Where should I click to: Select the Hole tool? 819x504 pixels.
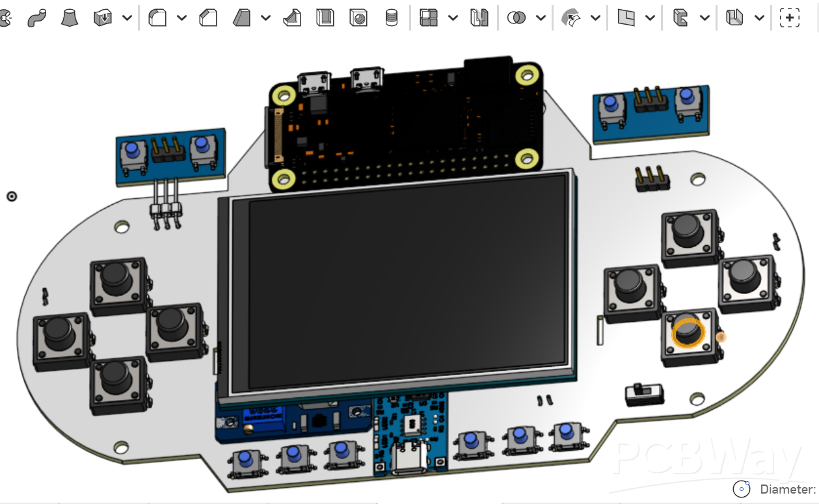(358, 18)
